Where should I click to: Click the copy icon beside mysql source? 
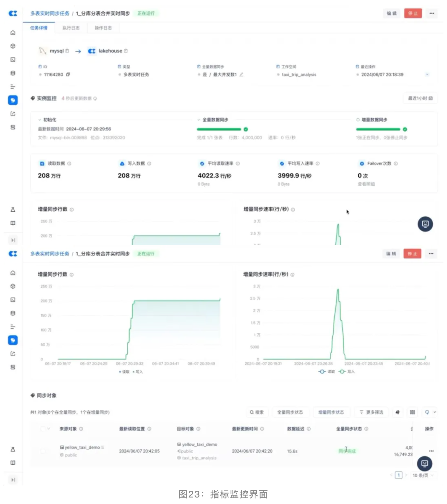[x=67, y=51]
